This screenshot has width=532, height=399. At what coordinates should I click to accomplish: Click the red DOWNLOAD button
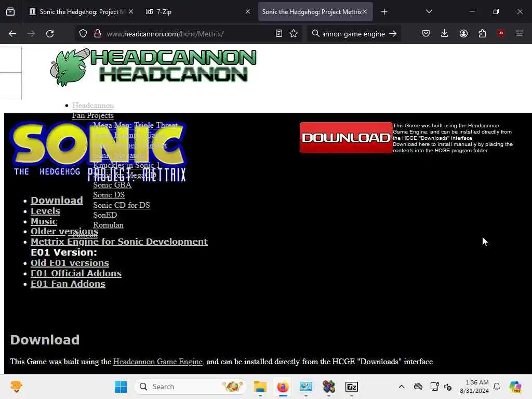coord(345,137)
